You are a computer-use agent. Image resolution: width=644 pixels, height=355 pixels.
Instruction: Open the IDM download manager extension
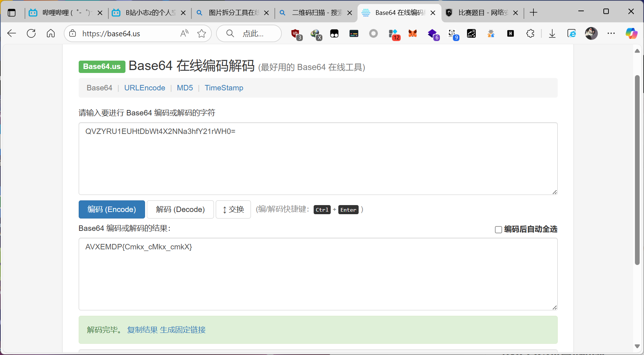316,33
